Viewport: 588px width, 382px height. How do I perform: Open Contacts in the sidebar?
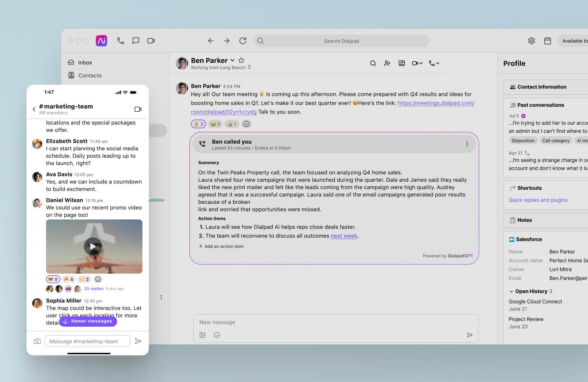tap(90, 76)
